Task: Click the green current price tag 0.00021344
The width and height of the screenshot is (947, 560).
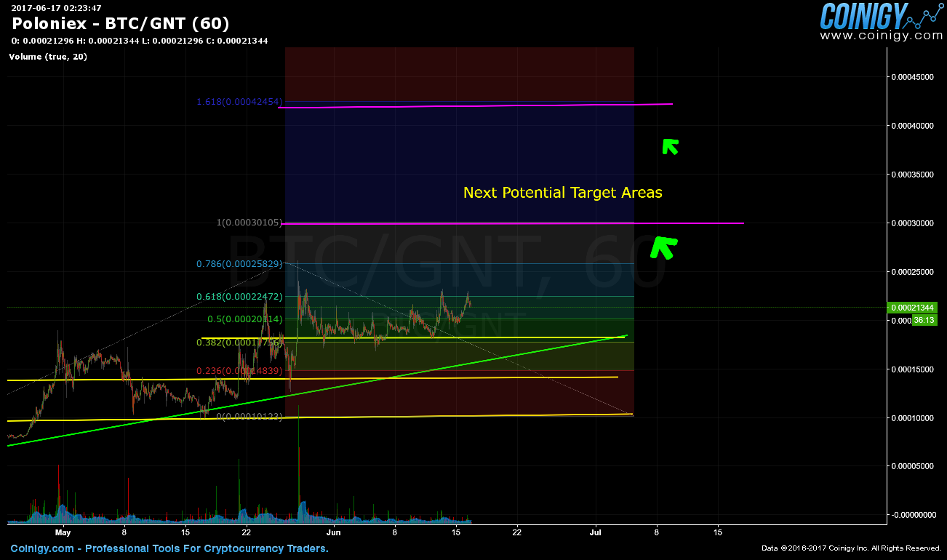Action: [913, 308]
